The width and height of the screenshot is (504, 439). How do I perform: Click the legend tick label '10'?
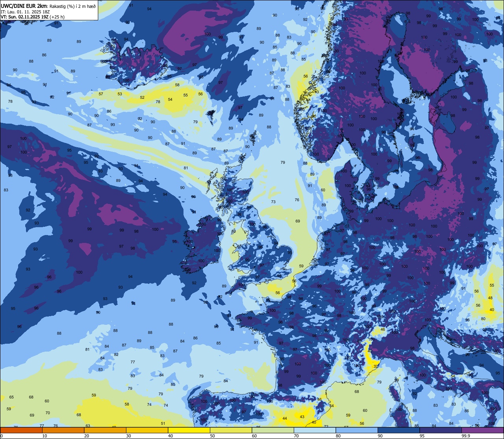(44, 436)
